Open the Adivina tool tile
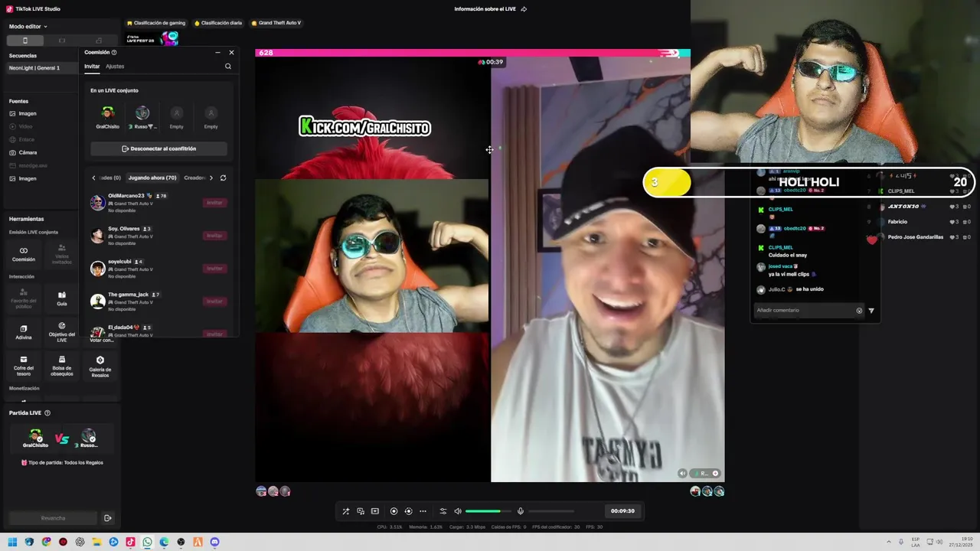This screenshot has height=551, width=980. pyautogui.click(x=24, y=332)
